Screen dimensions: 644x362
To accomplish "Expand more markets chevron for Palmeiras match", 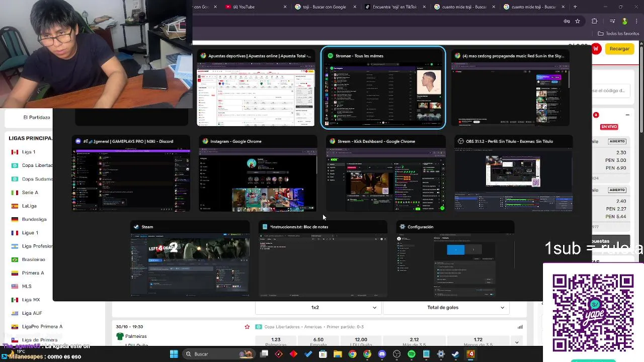I will click(x=517, y=342).
